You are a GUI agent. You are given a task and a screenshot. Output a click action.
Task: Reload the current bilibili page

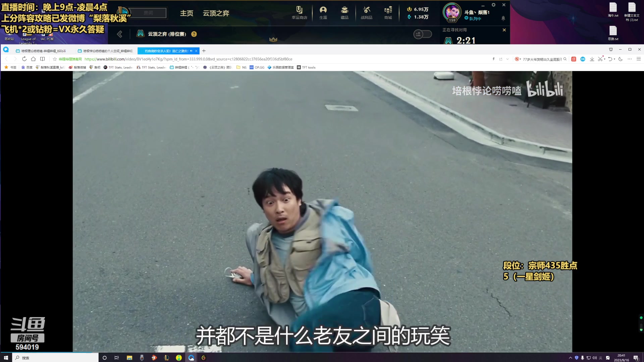tap(24, 59)
